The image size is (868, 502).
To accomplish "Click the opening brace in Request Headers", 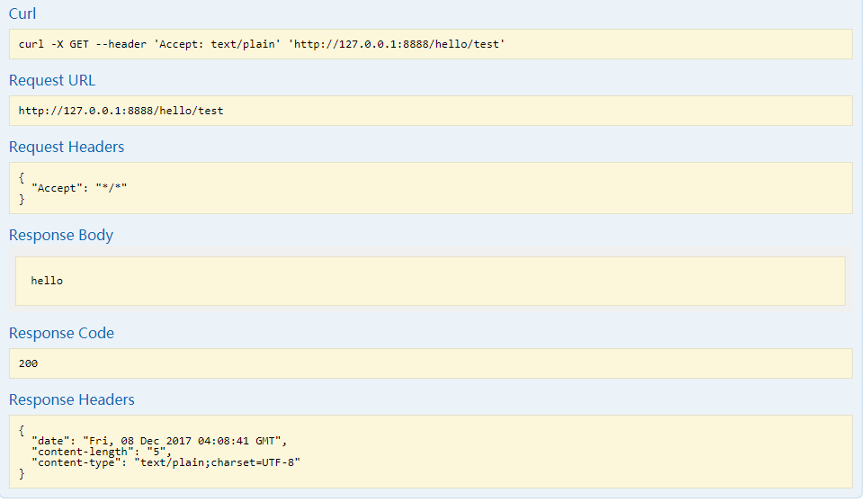I will click(22, 176).
